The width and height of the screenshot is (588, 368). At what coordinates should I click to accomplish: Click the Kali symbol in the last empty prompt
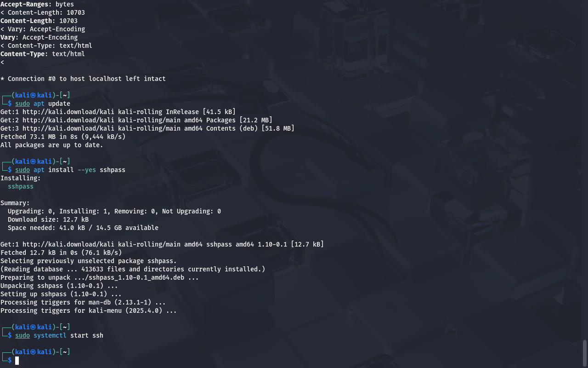34,352
